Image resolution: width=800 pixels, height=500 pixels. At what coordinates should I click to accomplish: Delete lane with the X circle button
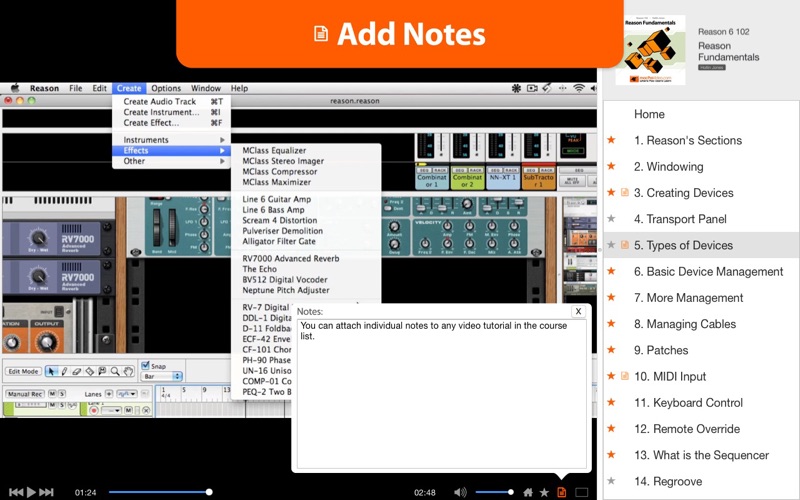point(146,410)
